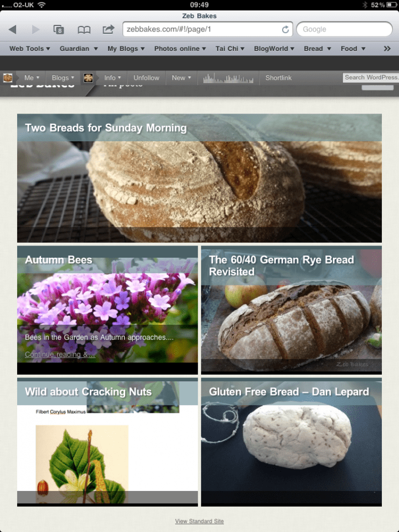This screenshot has width=399, height=532.
Task: Click the Shortlink item
Action: coord(278,78)
